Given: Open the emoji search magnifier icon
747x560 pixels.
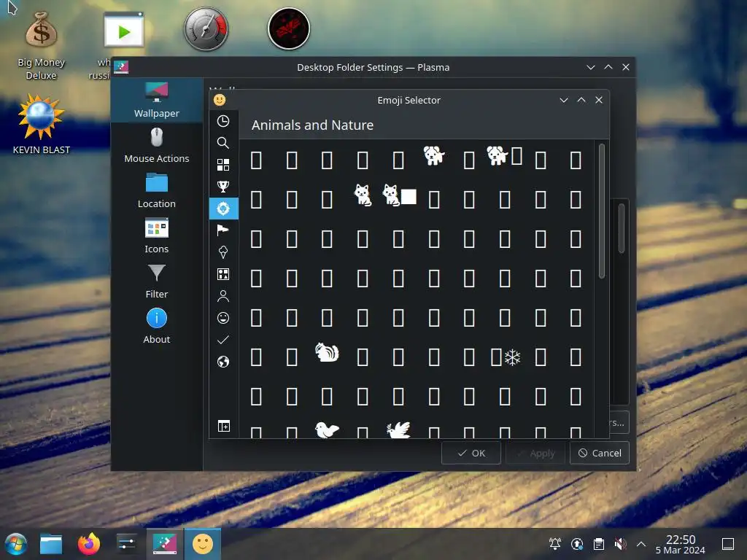Looking at the screenshot, I should (x=223, y=143).
